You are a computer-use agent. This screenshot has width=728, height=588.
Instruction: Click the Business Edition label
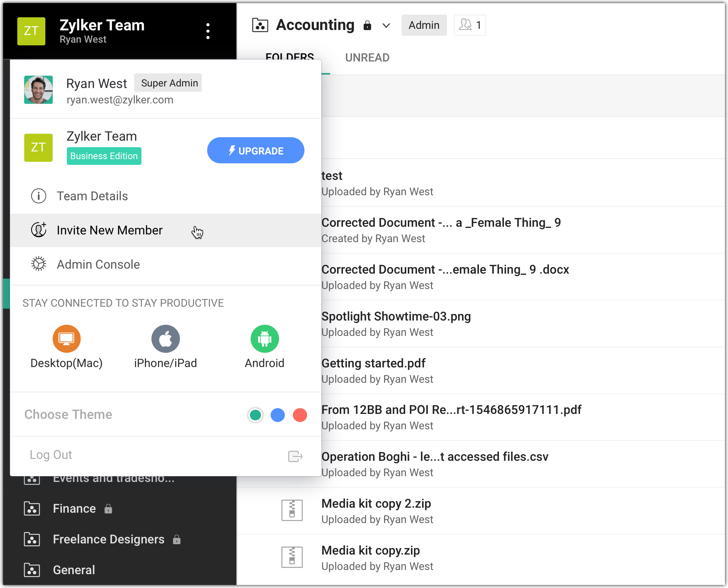click(x=104, y=156)
